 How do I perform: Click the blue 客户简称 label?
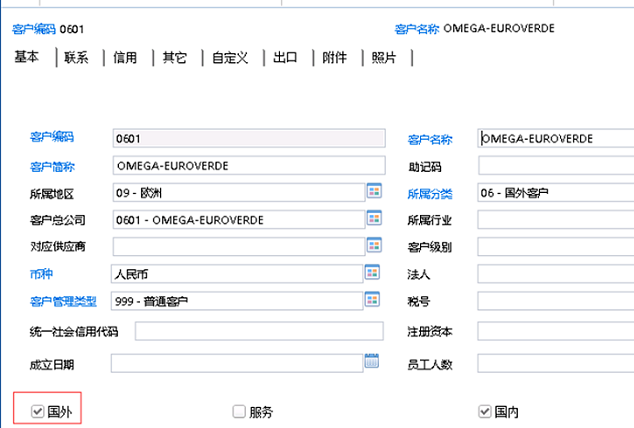tap(53, 167)
